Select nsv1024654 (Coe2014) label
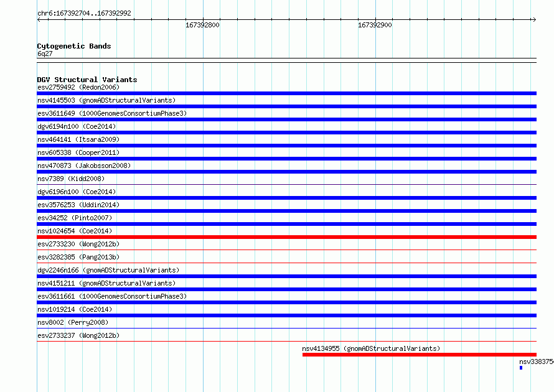Viewport: 554px width, 392px height. pos(75,231)
